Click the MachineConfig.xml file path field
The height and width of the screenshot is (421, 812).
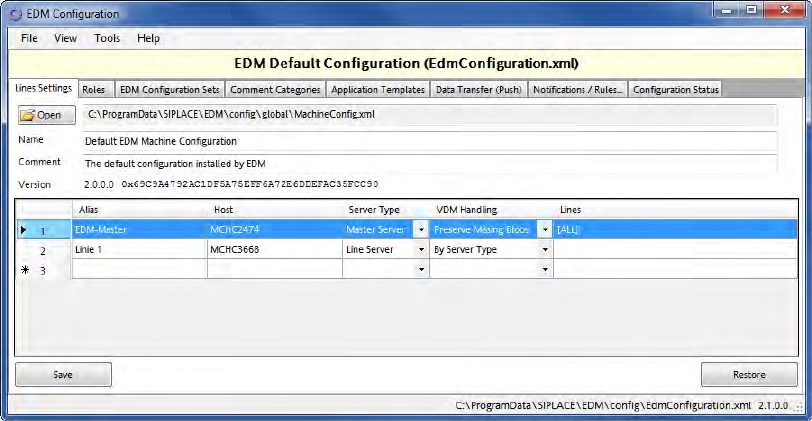click(430, 114)
